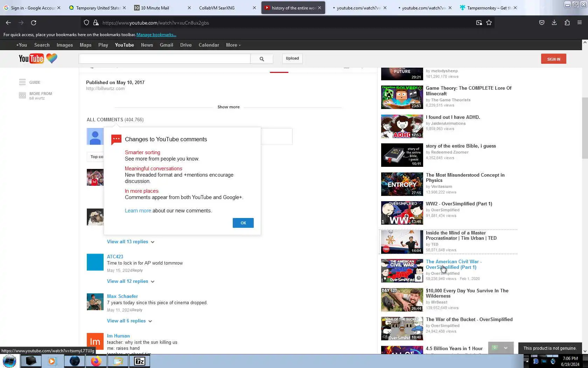Open the billwurtz.com link
This screenshot has height=368, width=588.
105,89
